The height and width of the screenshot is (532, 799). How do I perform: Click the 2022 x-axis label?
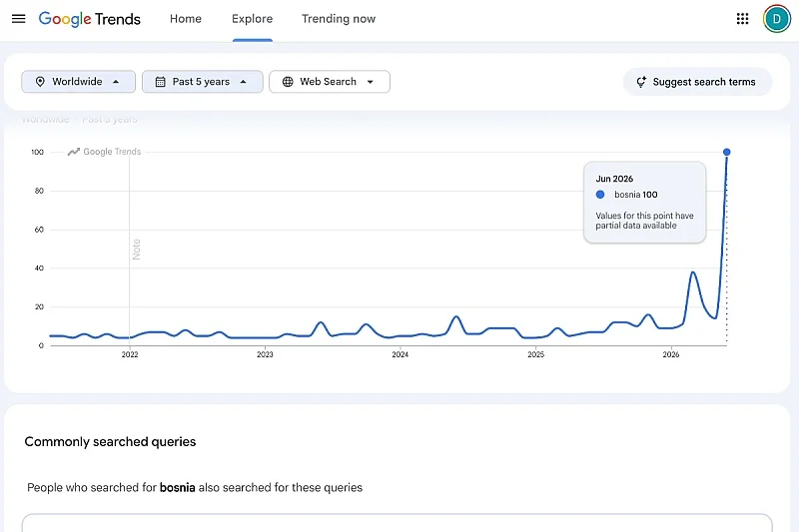130,354
